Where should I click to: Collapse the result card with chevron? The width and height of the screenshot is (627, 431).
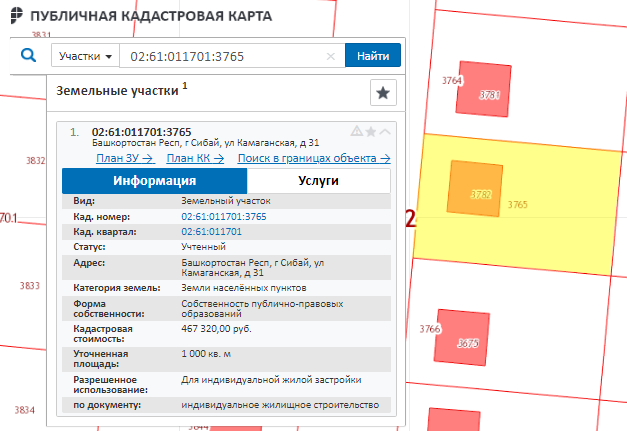pyautogui.click(x=386, y=131)
